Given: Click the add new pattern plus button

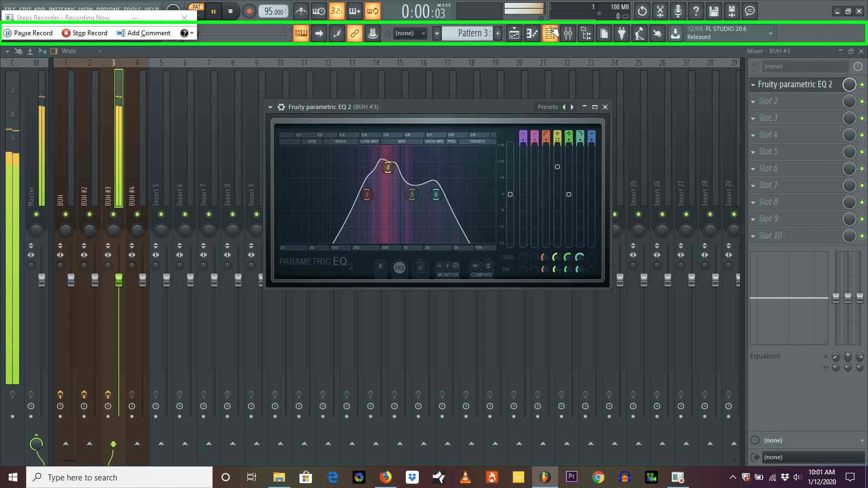Looking at the screenshot, I should [x=497, y=34].
